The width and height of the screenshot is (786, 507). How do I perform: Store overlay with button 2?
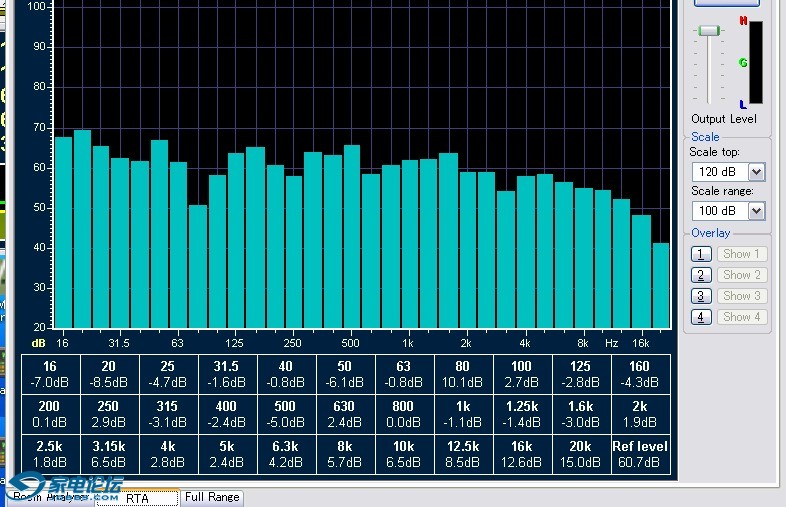pos(702,275)
